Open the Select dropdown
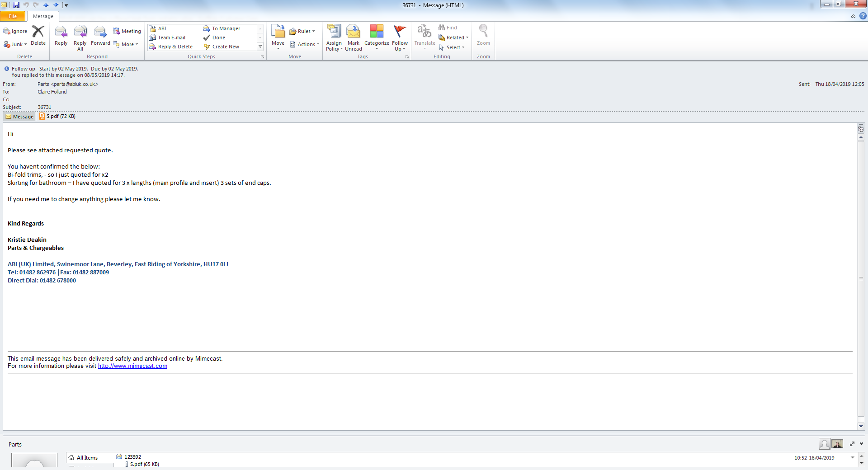868x470 pixels. click(451, 47)
